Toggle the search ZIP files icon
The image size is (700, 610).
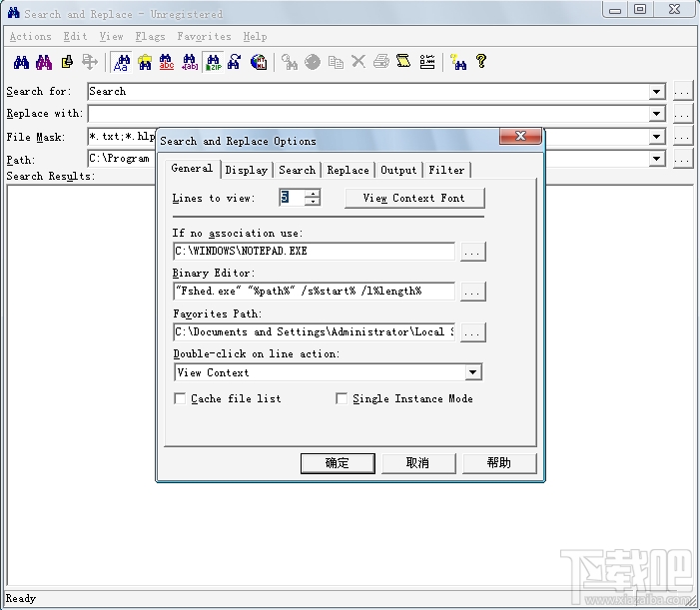click(213, 62)
